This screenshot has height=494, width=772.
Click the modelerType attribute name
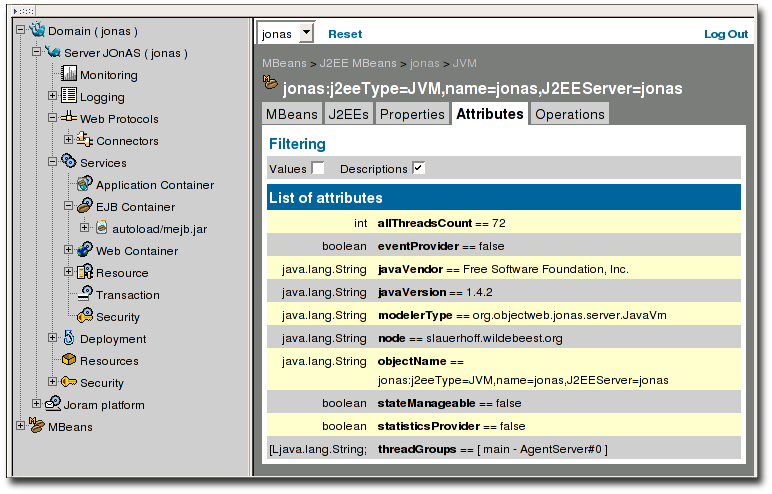click(x=415, y=315)
